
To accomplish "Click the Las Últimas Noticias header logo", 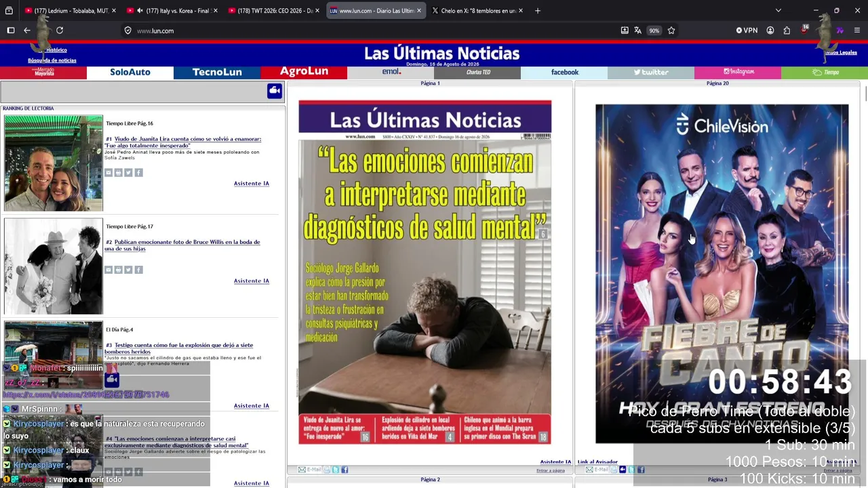I will (441, 54).
